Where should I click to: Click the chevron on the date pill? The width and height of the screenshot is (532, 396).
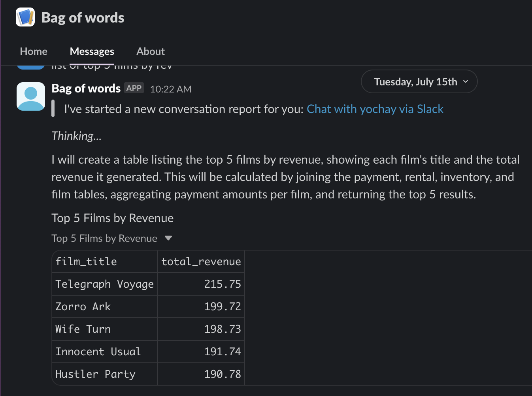click(466, 81)
